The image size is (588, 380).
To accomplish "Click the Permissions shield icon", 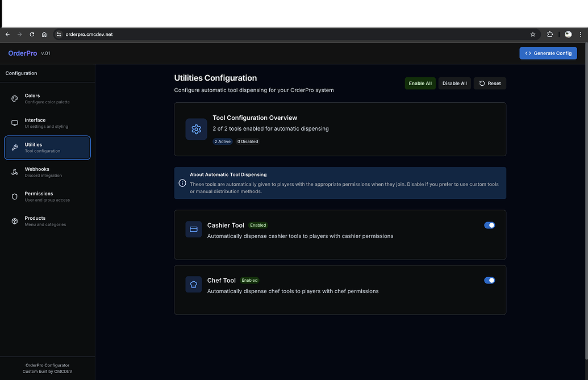I will (14, 196).
